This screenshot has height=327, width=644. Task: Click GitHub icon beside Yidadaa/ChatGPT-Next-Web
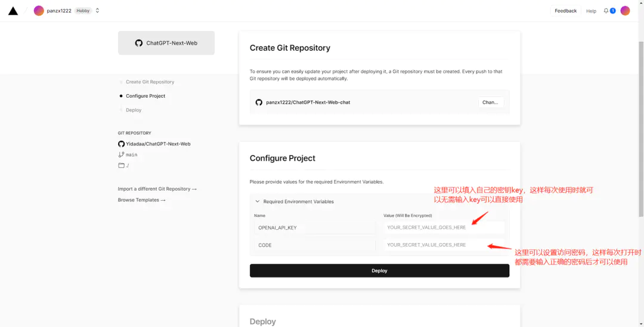121,144
